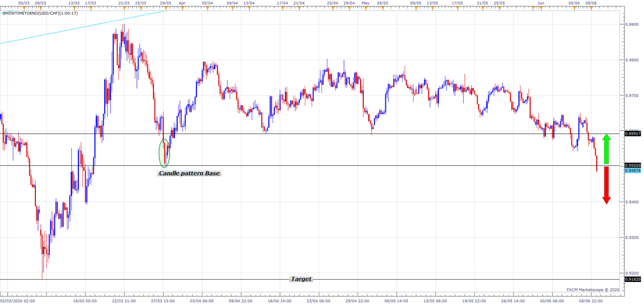Screen dimensions: 644x305
Task: Click the orange marker under 13/03
Action: pyautogui.click(x=74, y=8)
